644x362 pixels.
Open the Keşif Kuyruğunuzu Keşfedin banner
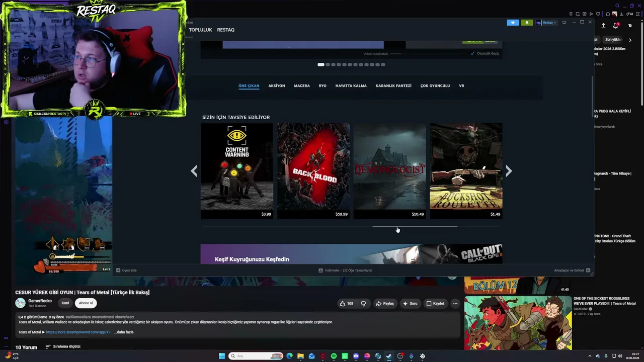click(351, 254)
